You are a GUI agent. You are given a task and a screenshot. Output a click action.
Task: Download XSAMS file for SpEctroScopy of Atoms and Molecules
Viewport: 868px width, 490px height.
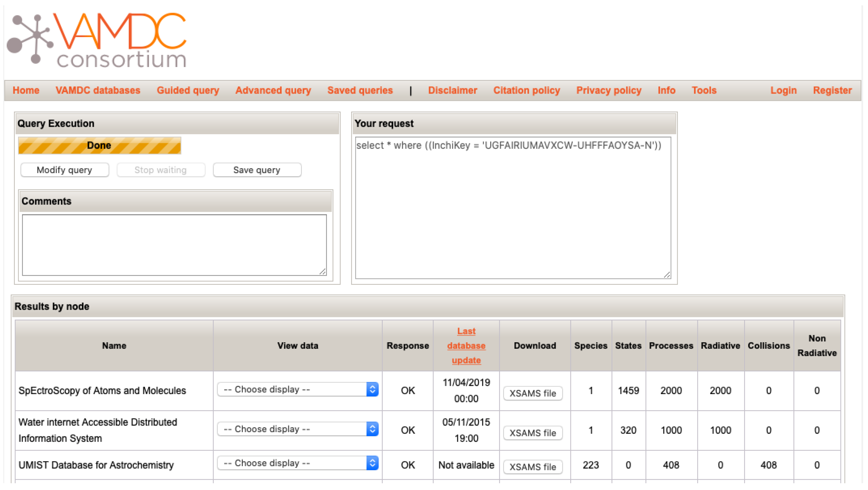533,393
